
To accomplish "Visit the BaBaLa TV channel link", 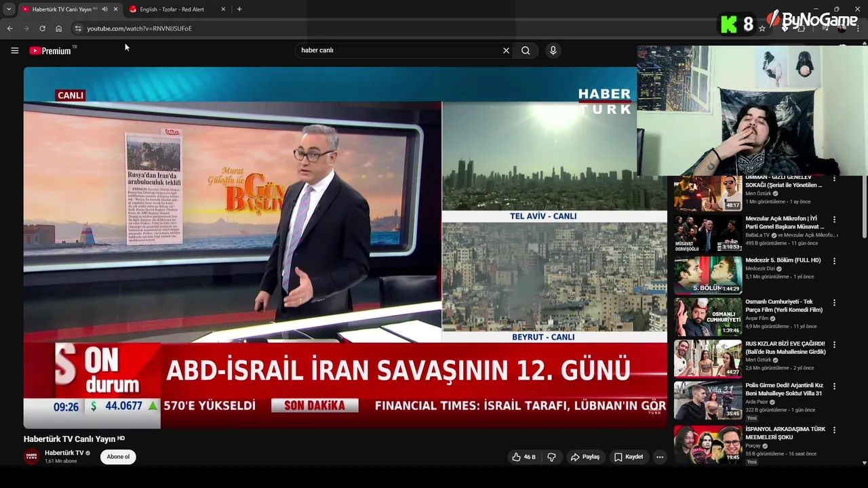I will 759,235.
